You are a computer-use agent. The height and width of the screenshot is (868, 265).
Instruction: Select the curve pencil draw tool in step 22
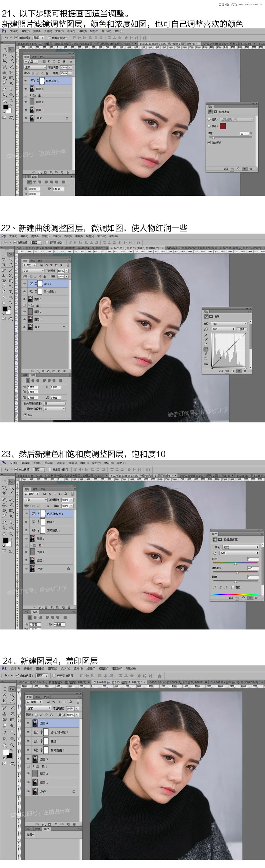[x=206, y=354]
